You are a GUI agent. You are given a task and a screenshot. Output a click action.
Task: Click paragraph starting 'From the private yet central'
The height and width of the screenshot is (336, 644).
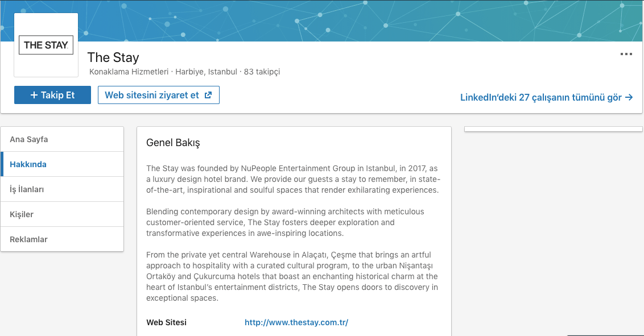tap(292, 276)
